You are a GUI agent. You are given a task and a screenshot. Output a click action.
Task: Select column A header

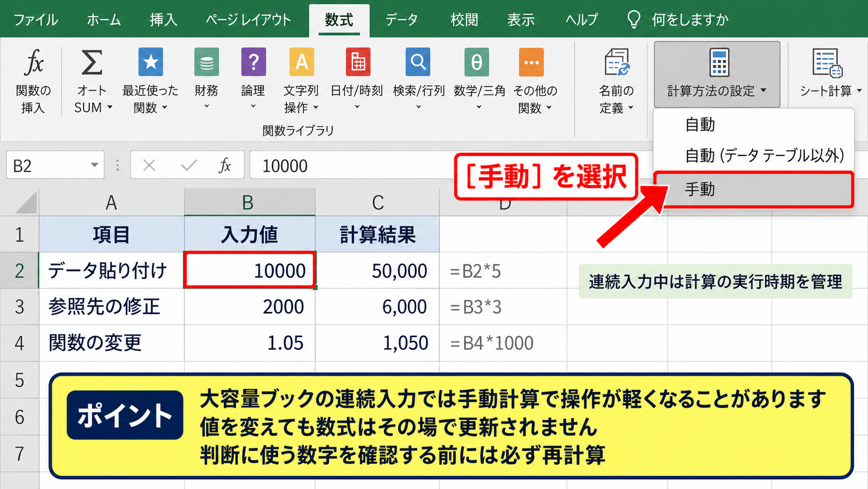(111, 202)
